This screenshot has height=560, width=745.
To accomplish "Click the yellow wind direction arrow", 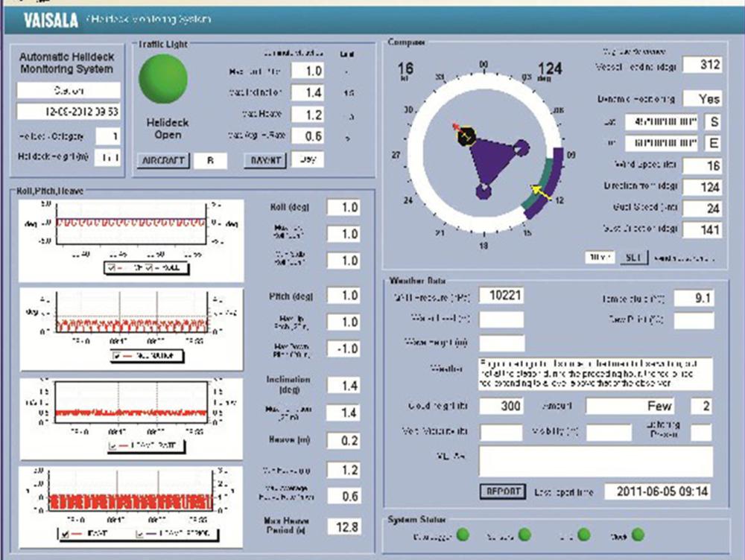I will pos(542,193).
